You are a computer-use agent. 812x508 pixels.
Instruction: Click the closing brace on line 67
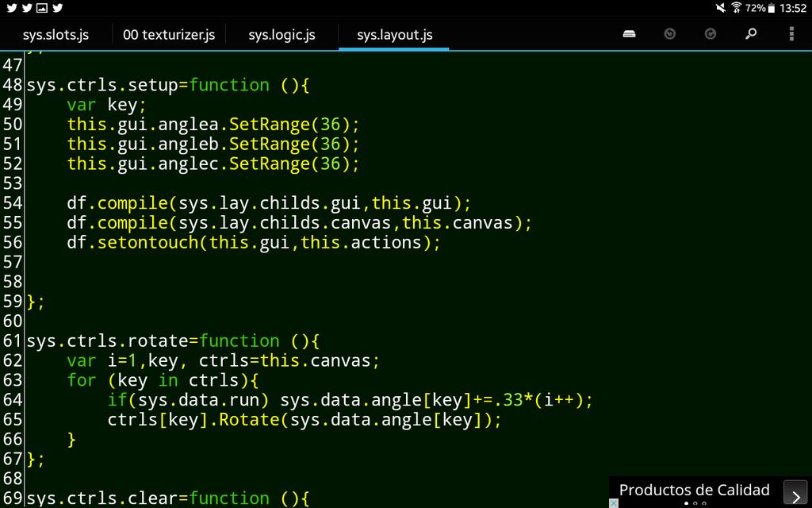(36, 460)
